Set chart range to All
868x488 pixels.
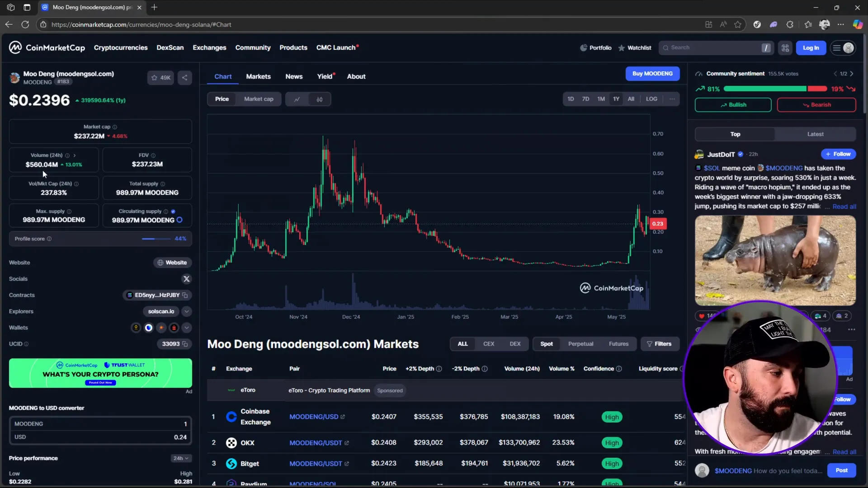[x=631, y=99]
